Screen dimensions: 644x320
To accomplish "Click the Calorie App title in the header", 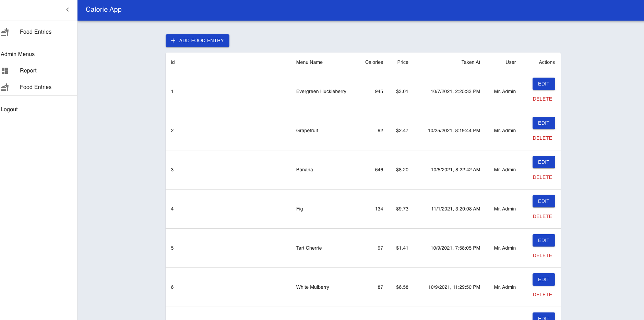I will point(103,9).
